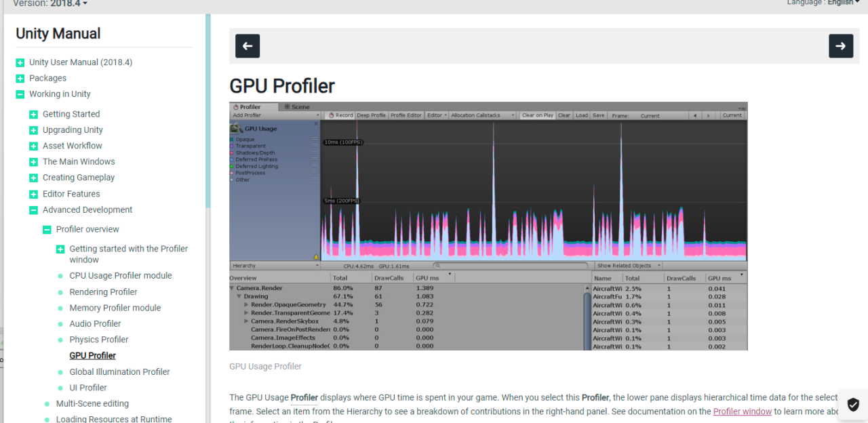Open the Audio Profiler page
This screenshot has width=868, height=423.
(95, 324)
